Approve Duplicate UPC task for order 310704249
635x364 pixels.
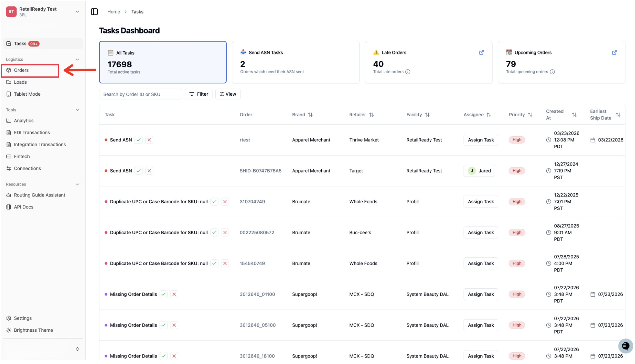tap(214, 202)
